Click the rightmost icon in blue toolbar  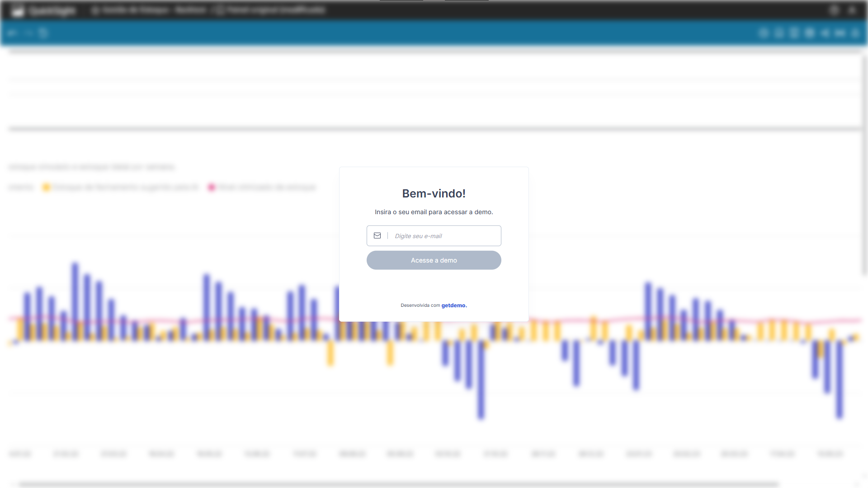pyautogui.click(x=855, y=33)
